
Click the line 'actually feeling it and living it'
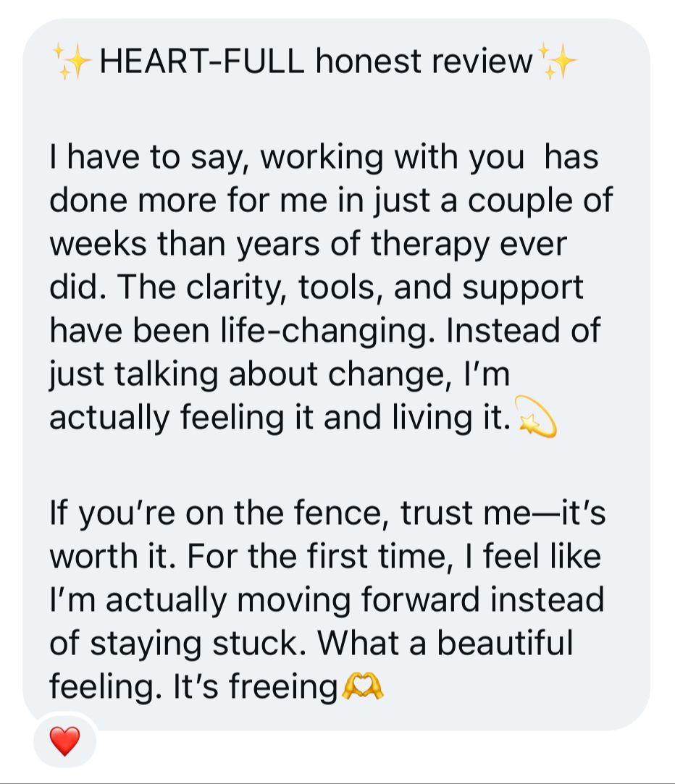280,417
